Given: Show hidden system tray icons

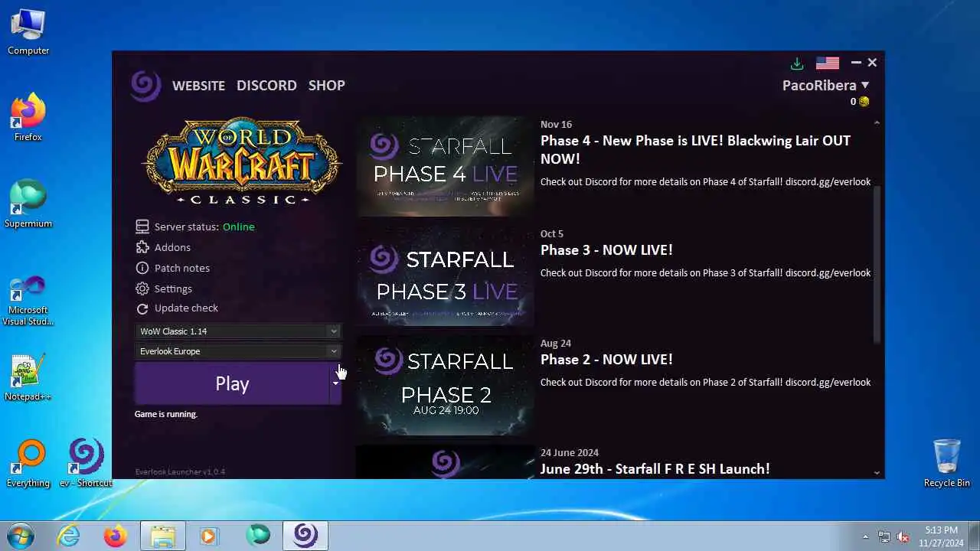Looking at the screenshot, I should [866, 536].
